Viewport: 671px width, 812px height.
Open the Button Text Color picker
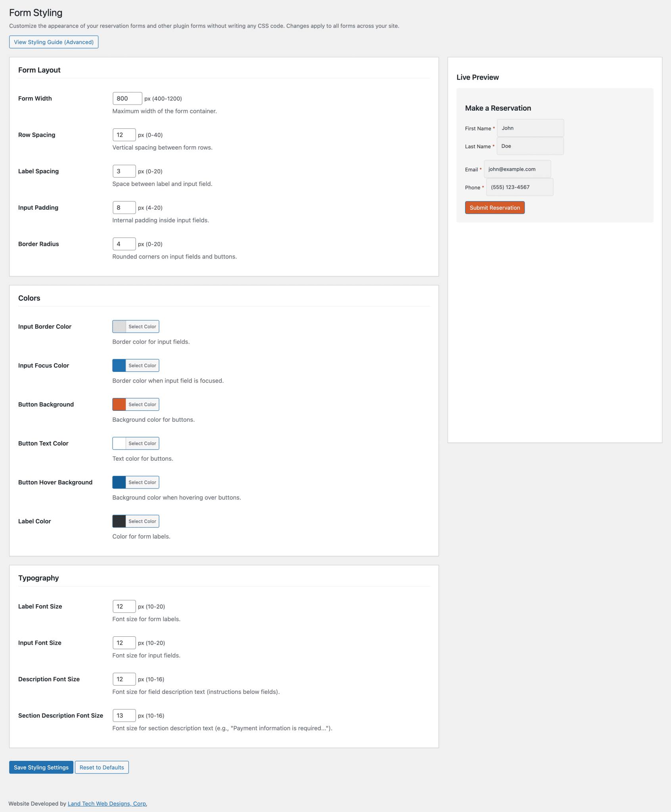pos(142,443)
